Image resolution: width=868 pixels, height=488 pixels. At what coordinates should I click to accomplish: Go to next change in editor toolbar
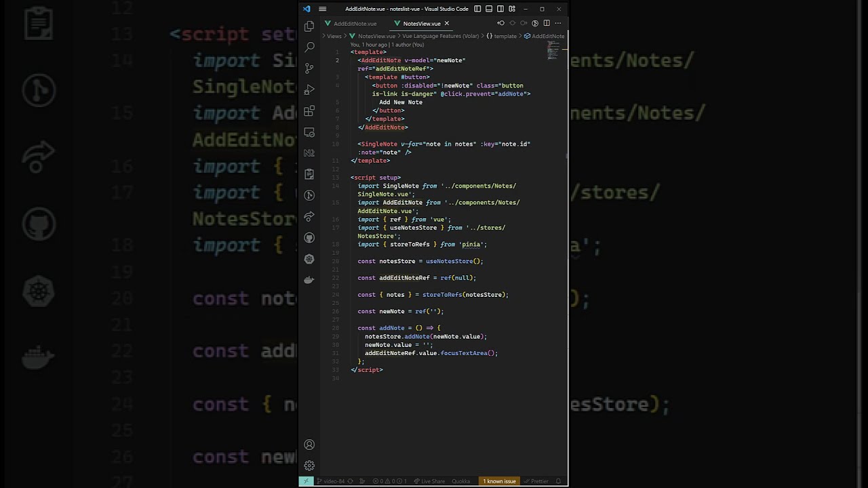coord(524,23)
